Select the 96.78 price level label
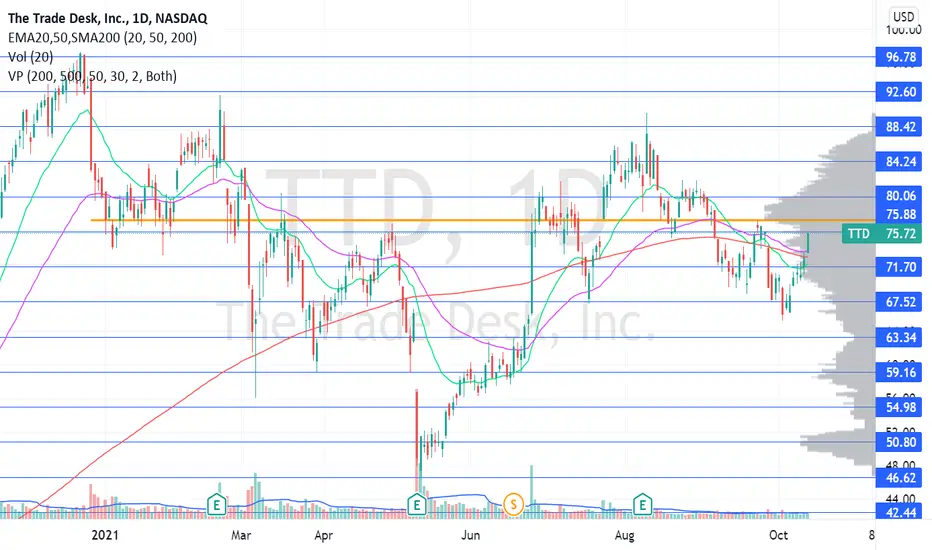 click(x=899, y=57)
